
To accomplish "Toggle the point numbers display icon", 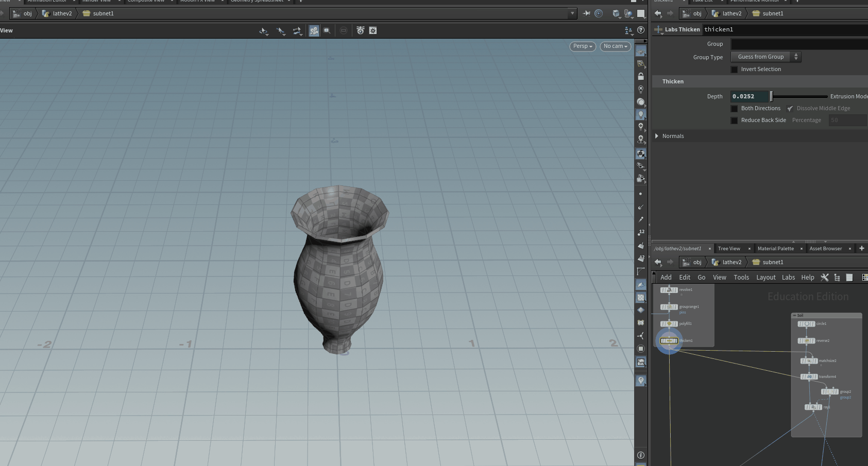I will [641, 233].
